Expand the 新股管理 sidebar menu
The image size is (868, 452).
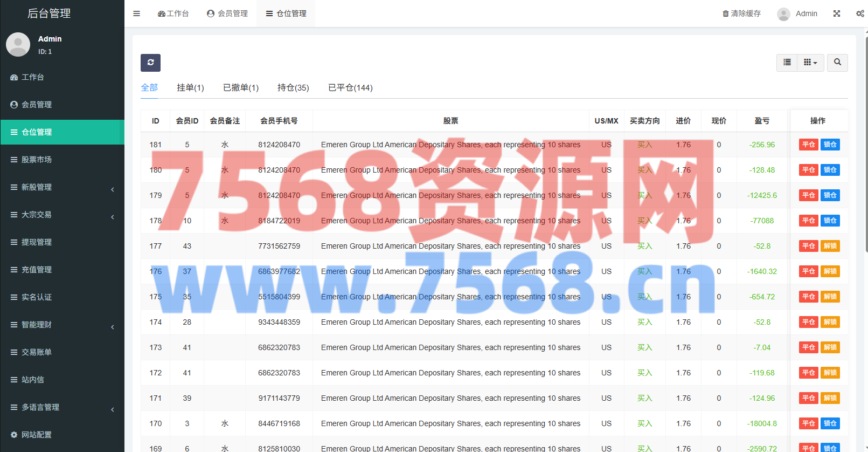[62, 187]
